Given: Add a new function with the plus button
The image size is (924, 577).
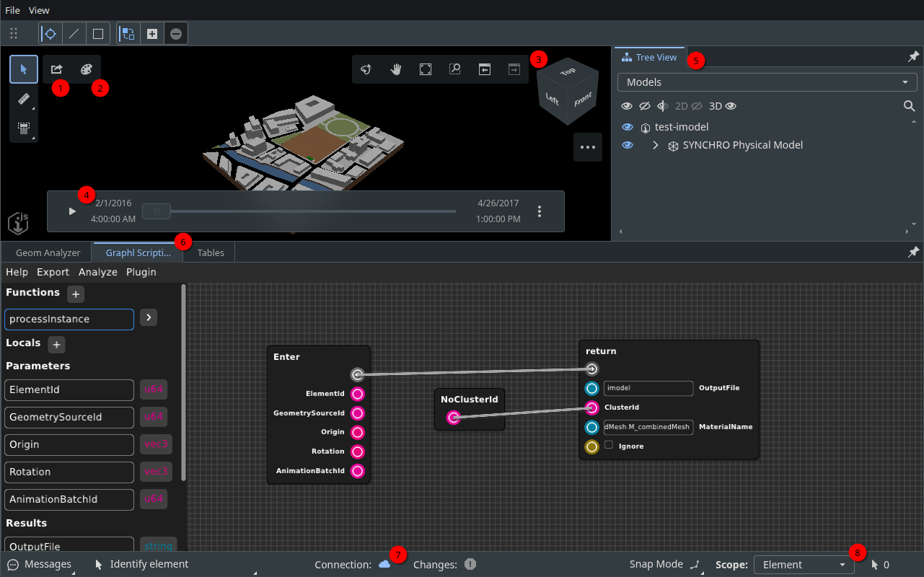Looking at the screenshot, I should point(75,294).
